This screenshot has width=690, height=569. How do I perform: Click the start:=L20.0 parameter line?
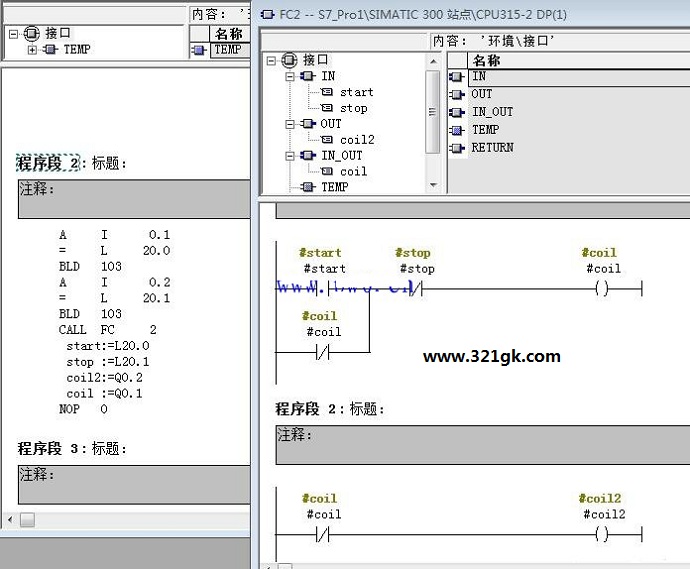click(x=108, y=346)
